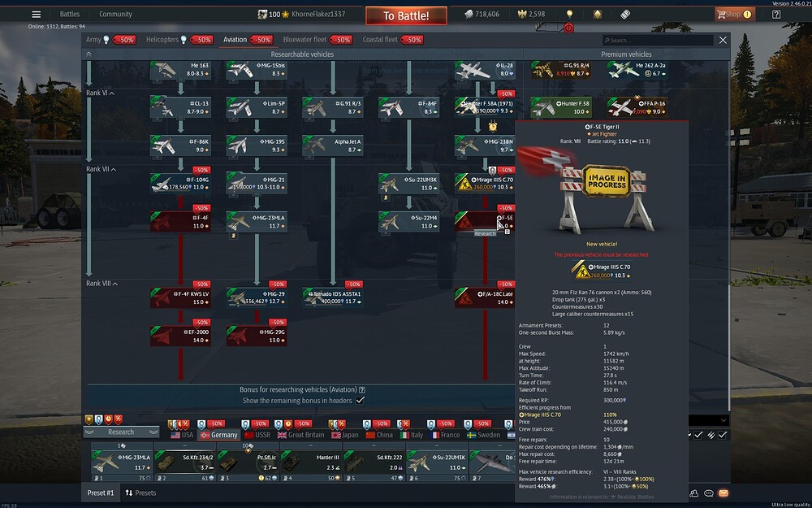Click the Research panel collapse button
Viewport: 812px width, 508px height.
(x=121, y=432)
